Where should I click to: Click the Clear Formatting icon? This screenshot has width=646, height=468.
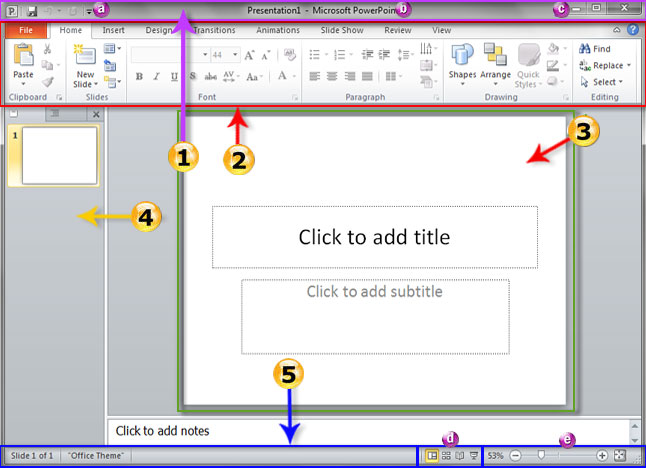290,55
